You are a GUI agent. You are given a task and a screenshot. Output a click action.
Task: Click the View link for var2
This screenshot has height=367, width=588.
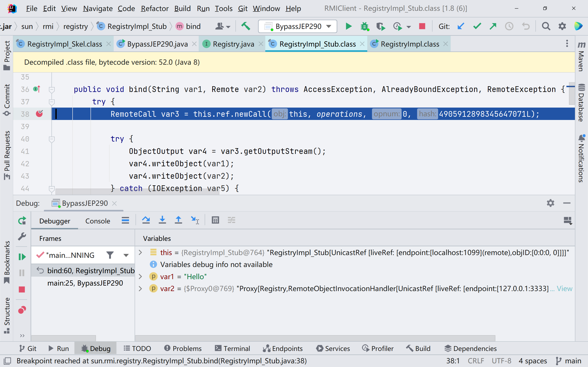click(x=564, y=289)
